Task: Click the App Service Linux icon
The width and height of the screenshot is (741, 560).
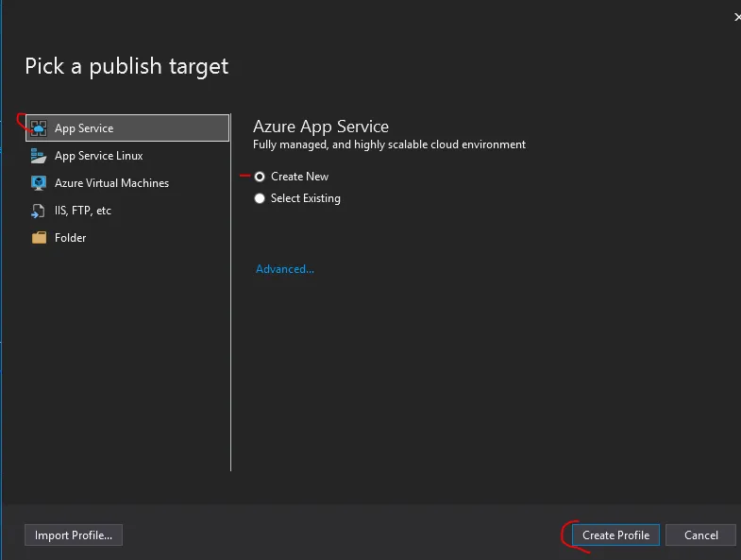Action: point(39,156)
